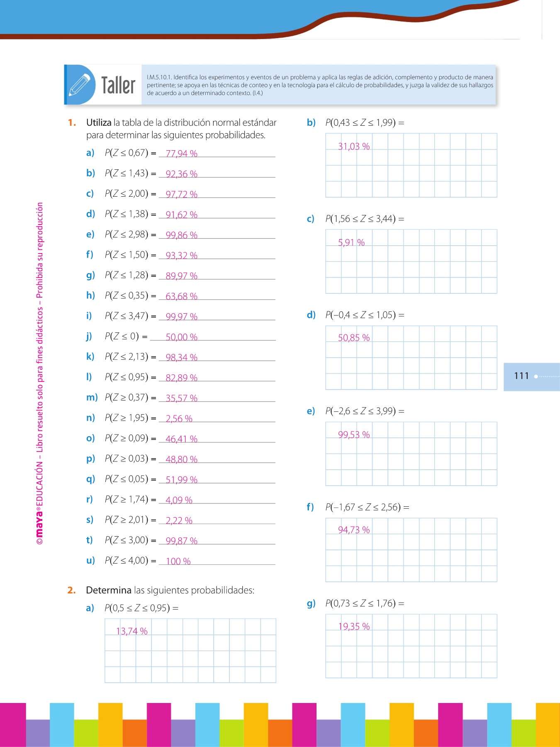Click the exercise number 1 label
560x747 pixels.
[x=72, y=122]
